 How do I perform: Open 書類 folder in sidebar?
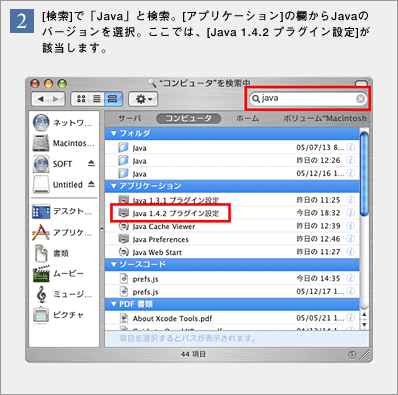click(53, 253)
